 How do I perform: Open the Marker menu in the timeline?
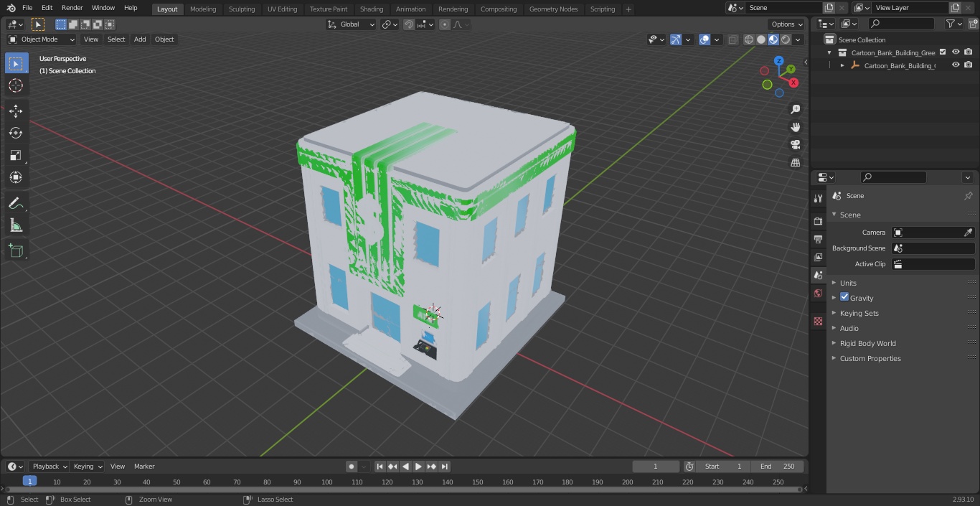[144, 467]
